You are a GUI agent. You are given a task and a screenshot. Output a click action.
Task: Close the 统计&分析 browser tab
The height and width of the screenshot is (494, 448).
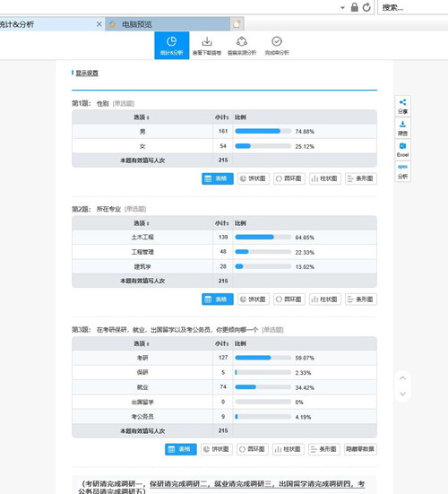[99, 24]
